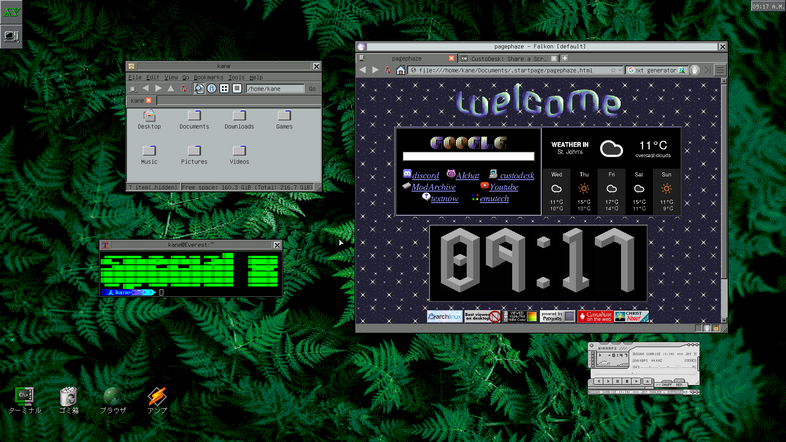The image size is (786, 442).
Task: Launch the terminal desktop icon ターミナル
Action: coord(24,400)
